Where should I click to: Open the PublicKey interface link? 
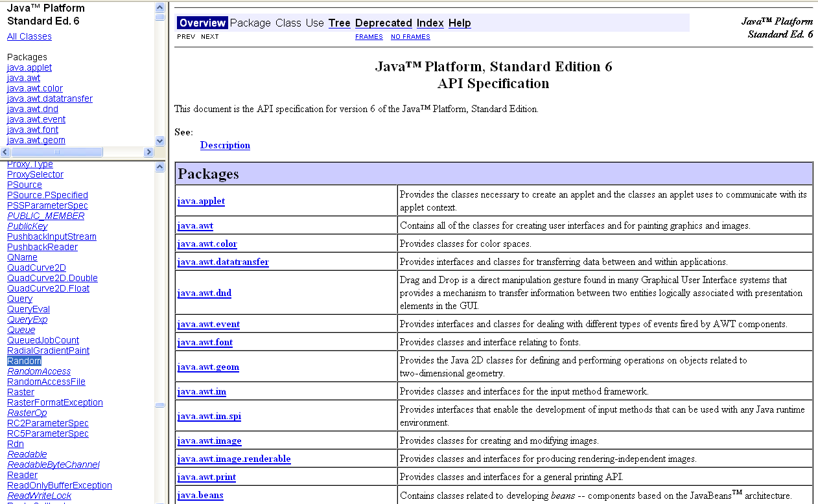click(x=27, y=226)
